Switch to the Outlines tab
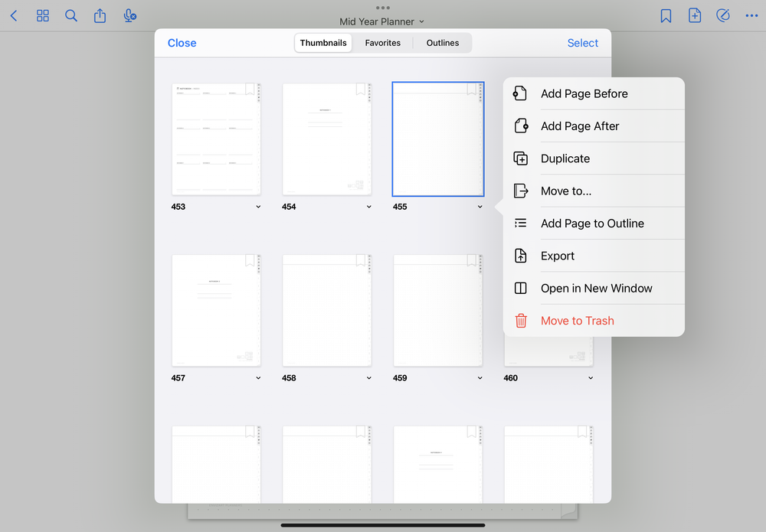This screenshot has width=766, height=532. pyautogui.click(x=443, y=43)
